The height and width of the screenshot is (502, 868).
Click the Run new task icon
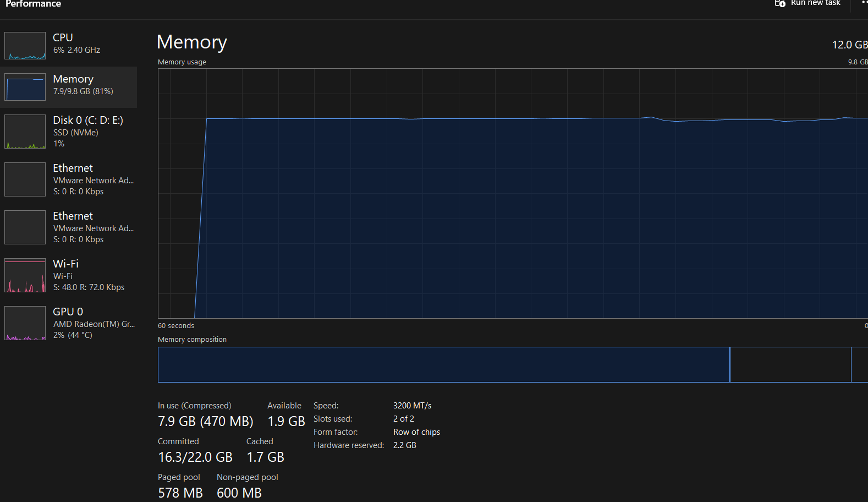[x=780, y=3]
